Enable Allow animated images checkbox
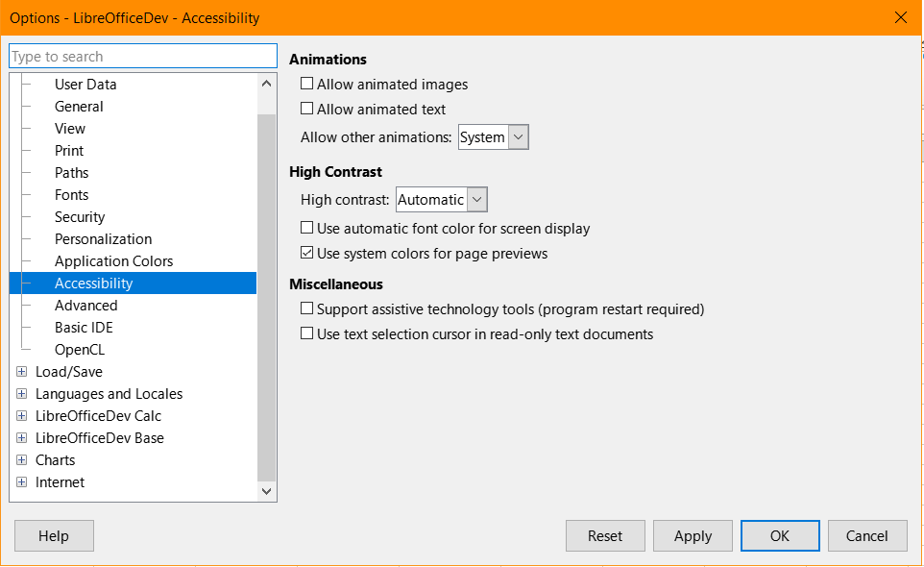Screen dimensions: 924x567 tap(307, 84)
